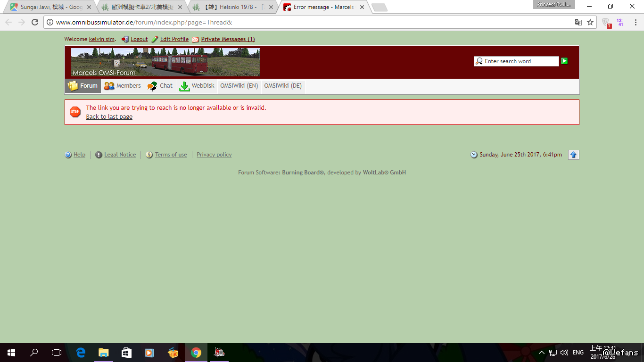The height and width of the screenshot is (362, 644).
Task: Click the network icon in system tray
Action: [x=553, y=353]
